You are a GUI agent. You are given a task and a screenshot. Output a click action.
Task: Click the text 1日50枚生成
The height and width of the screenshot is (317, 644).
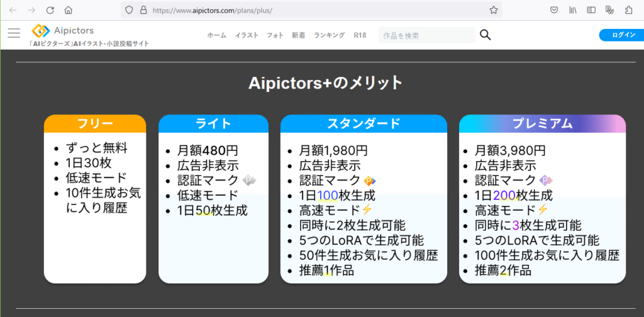pos(213,210)
